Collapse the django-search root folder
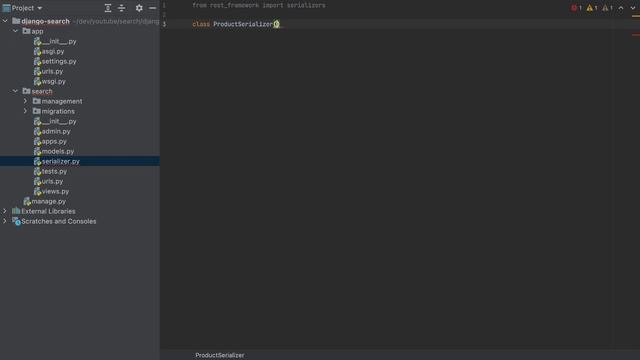The width and height of the screenshot is (640, 360). [5, 21]
